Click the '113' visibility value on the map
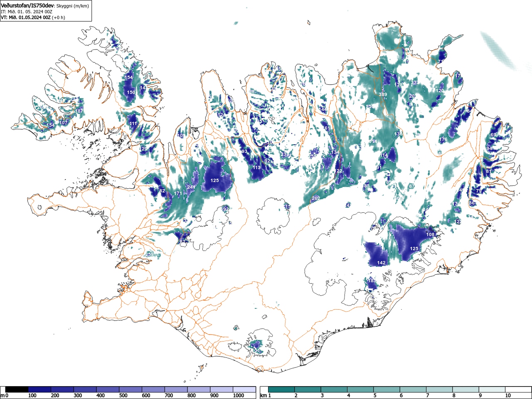This screenshot has height=399, width=532. pos(256,168)
